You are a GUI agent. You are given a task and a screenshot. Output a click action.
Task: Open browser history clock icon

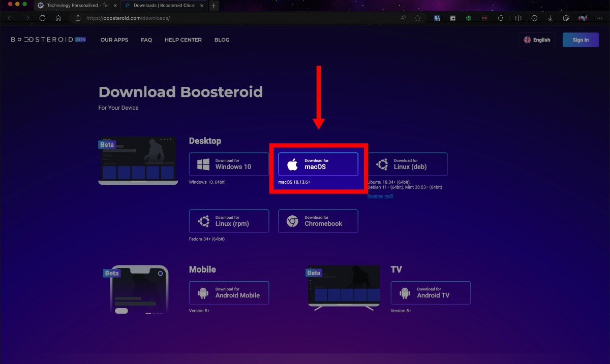coord(534,18)
